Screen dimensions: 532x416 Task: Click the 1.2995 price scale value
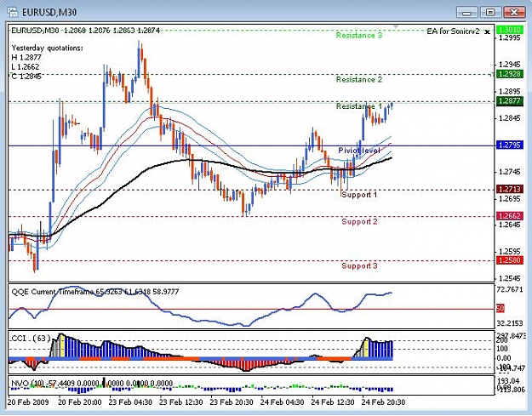509,37
